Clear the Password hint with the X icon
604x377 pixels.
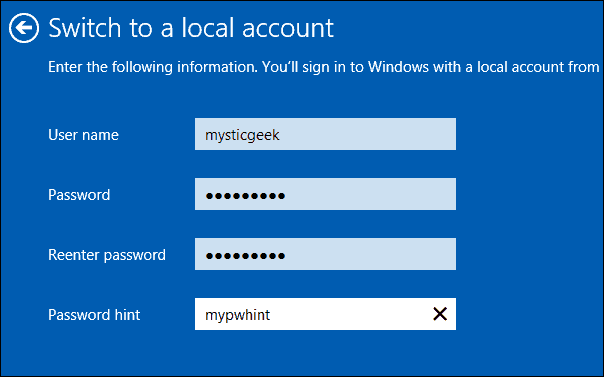pyautogui.click(x=440, y=314)
